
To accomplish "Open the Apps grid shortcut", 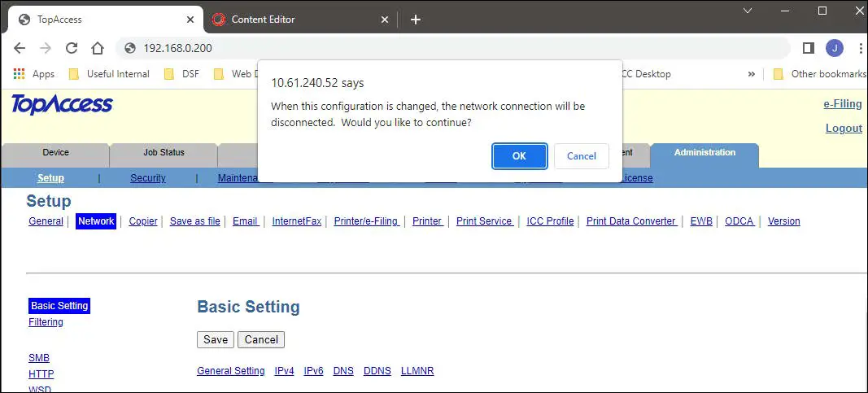I will click(x=34, y=73).
